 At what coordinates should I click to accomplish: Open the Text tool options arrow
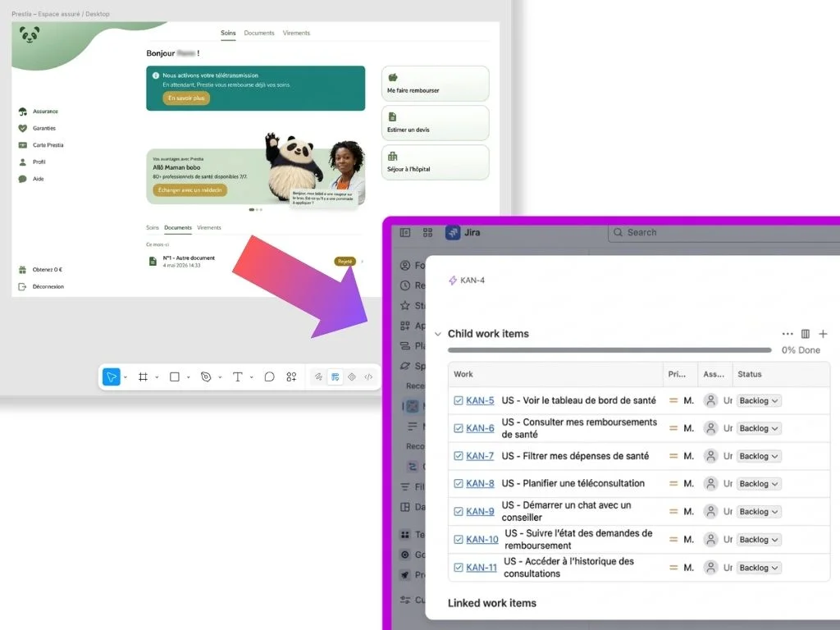click(252, 377)
